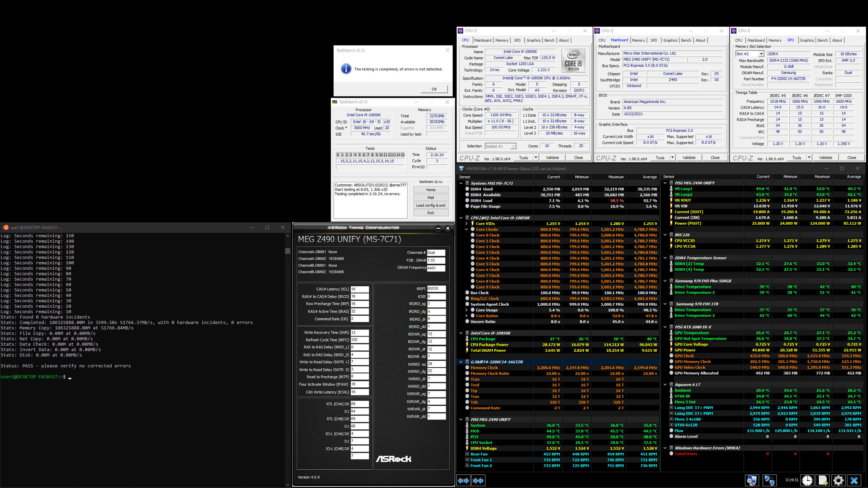Collapse NUC126 sensor group
868x488 pixels.
[x=665, y=235]
